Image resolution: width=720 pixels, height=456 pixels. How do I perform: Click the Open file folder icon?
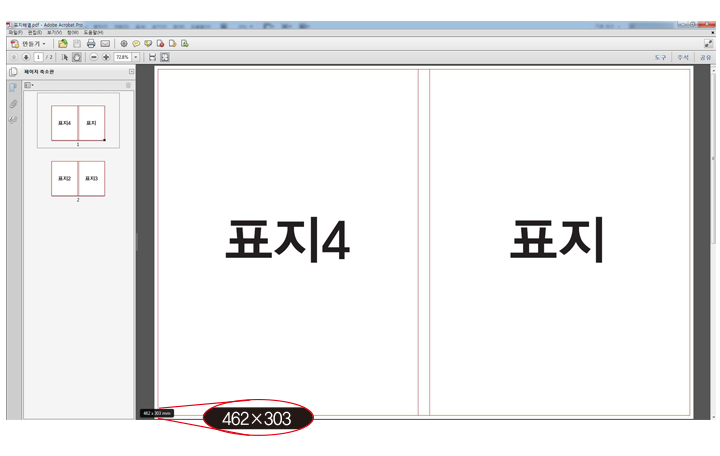click(x=63, y=44)
